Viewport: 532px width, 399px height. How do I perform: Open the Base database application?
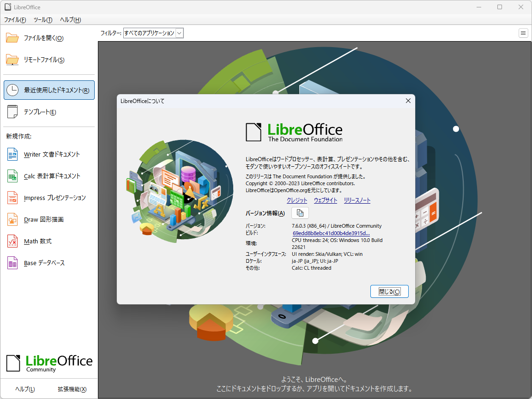(x=45, y=263)
